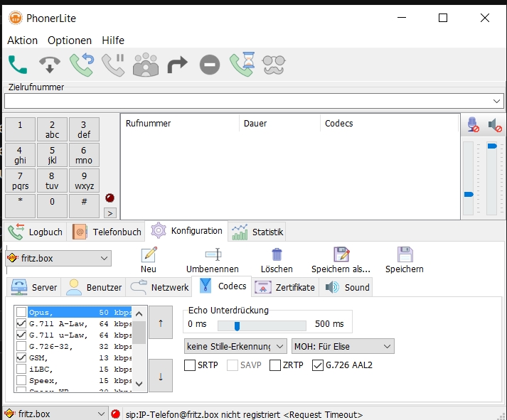
Task: Open status bar fritz.box dropdown
Action: (x=54, y=414)
